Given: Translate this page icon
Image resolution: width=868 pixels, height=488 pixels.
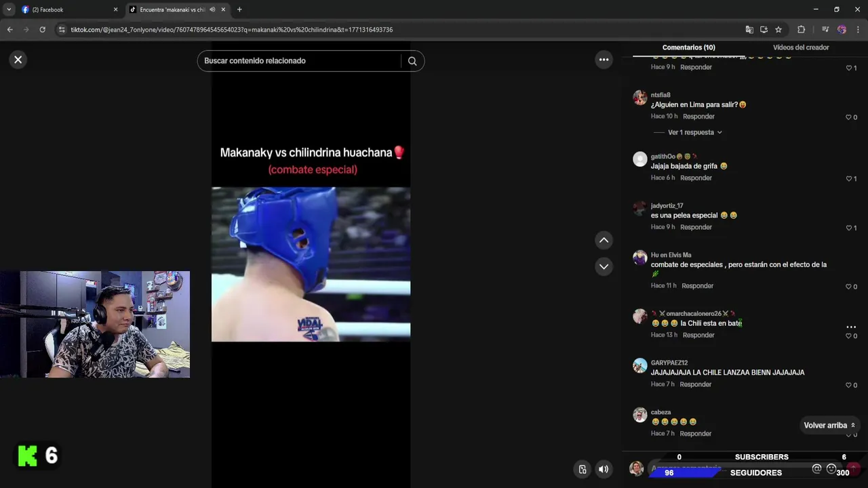Looking at the screenshot, I should [749, 30].
